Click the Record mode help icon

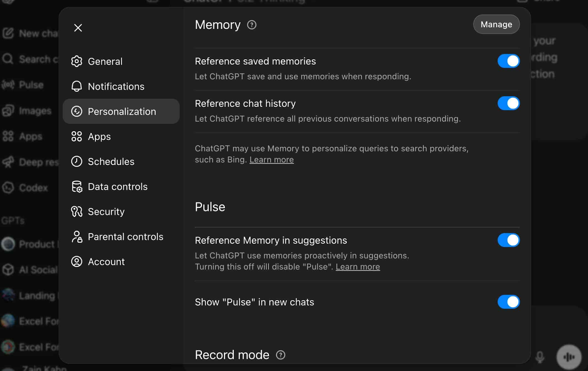coord(280,355)
